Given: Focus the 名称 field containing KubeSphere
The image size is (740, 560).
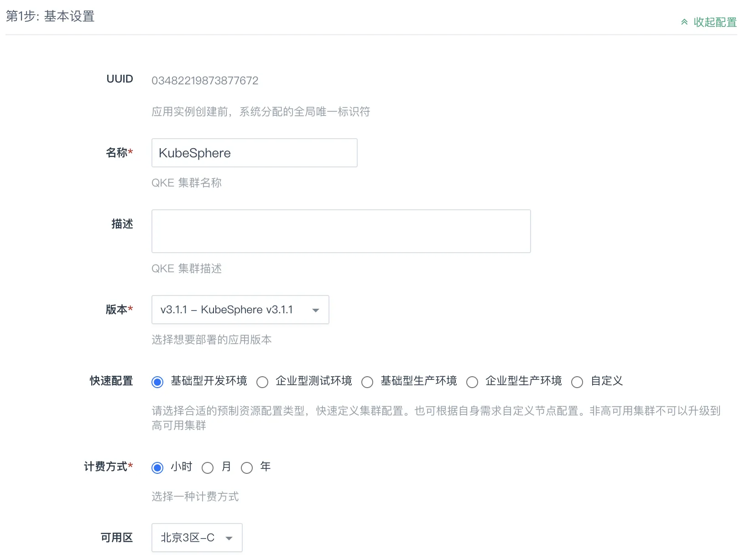Looking at the screenshot, I should (x=254, y=153).
